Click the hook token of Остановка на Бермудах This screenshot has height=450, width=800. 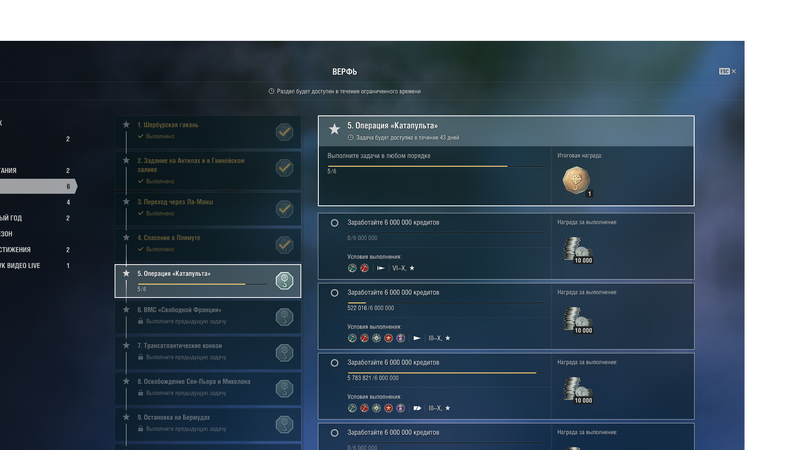coord(284,424)
